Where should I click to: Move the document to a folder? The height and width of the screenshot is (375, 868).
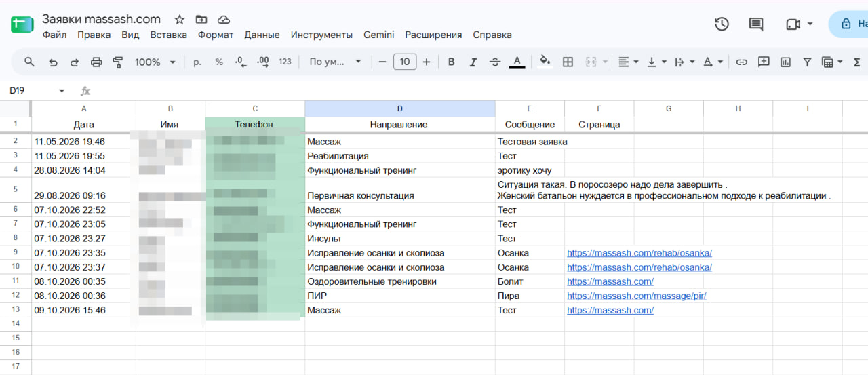pyautogui.click(x=201, y=19)
